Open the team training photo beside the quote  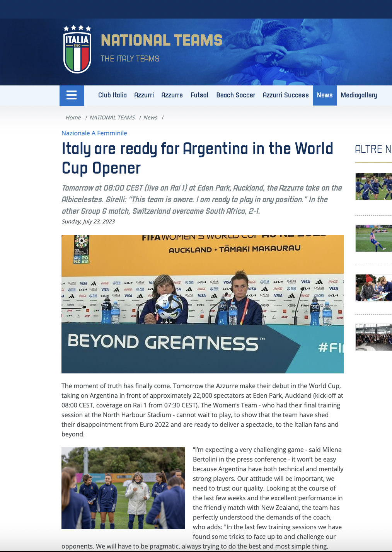pyautogui.click(x=123, y=488)
